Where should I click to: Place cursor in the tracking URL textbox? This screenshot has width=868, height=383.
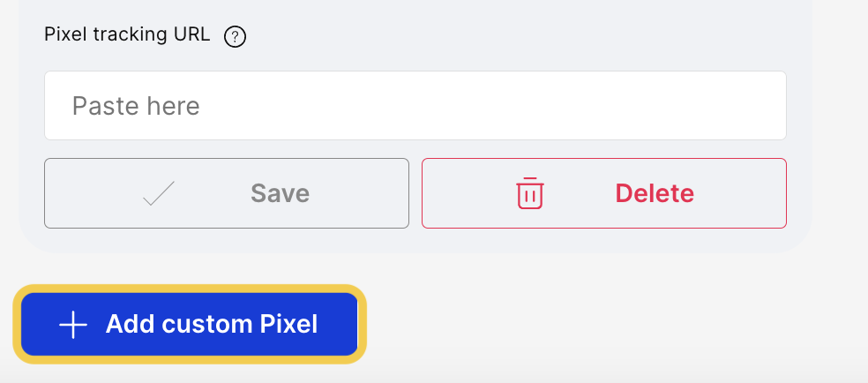[x=415, y=106]
